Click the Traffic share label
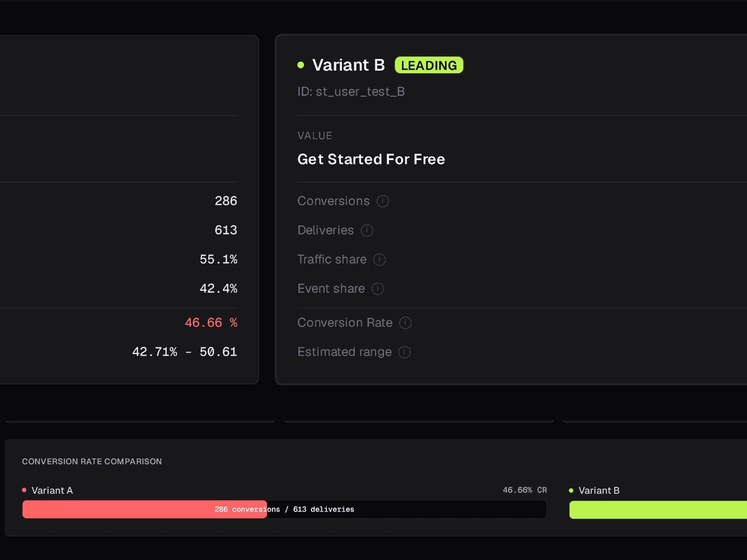Screen dimensions: 747x560 (x=332, y=259)
